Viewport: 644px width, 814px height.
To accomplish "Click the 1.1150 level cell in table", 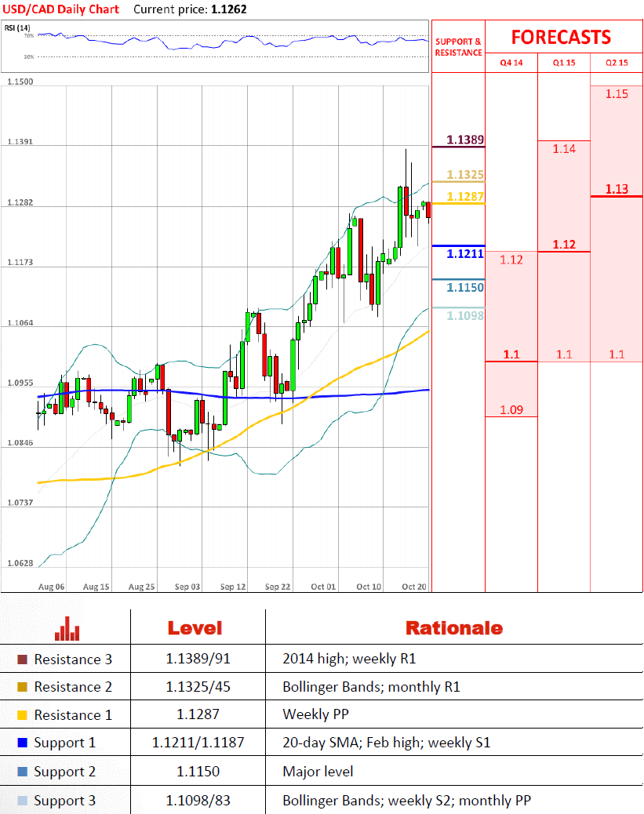I will click(198, 772).
